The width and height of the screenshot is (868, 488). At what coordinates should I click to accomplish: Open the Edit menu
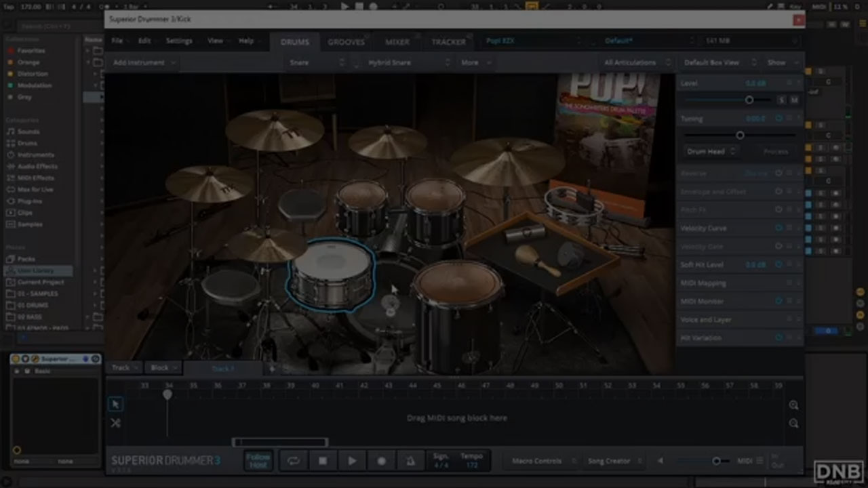tap(144, 41)
